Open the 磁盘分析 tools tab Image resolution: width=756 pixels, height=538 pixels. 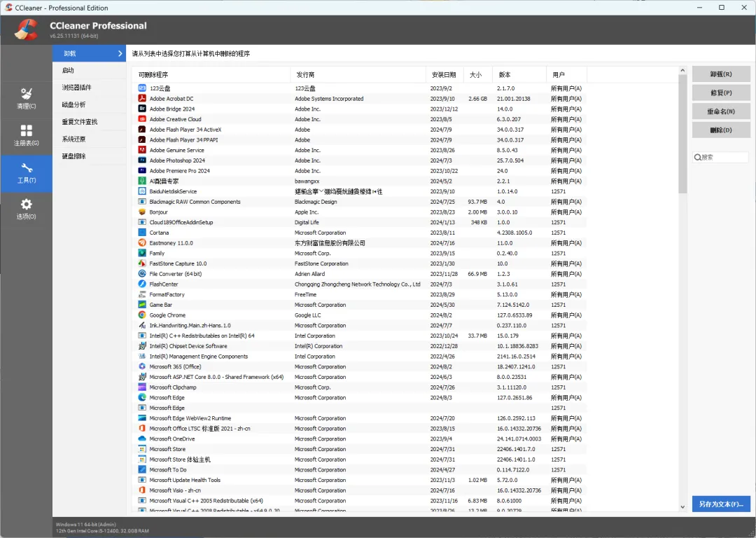(89, 104)
